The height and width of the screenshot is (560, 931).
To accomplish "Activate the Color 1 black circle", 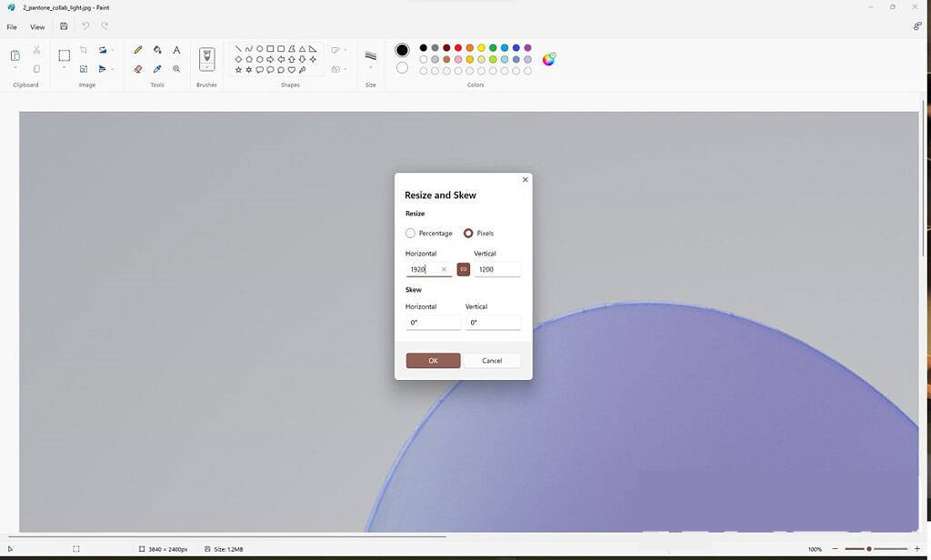I will click(x=402, y=51).
